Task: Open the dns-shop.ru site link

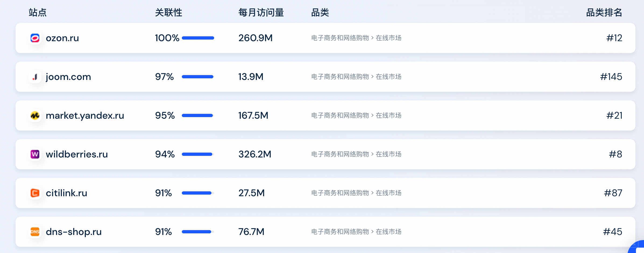Action: click(74, 232)
